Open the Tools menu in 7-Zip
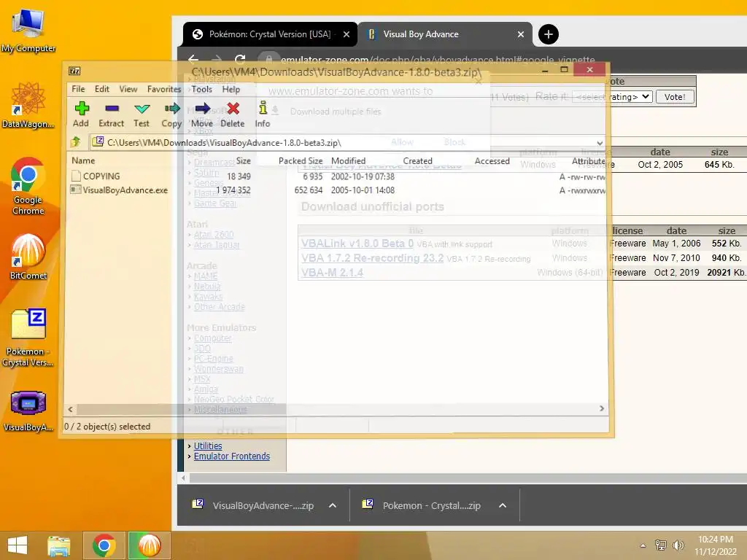The height and width of the screenshot is (560, 747). [x=202, y=89]
